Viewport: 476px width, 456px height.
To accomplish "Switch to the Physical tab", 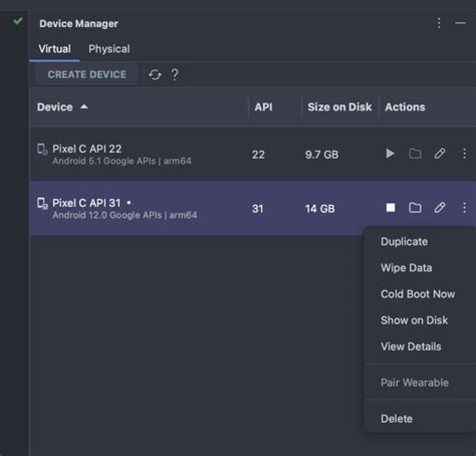I will [x=109, y=49].
